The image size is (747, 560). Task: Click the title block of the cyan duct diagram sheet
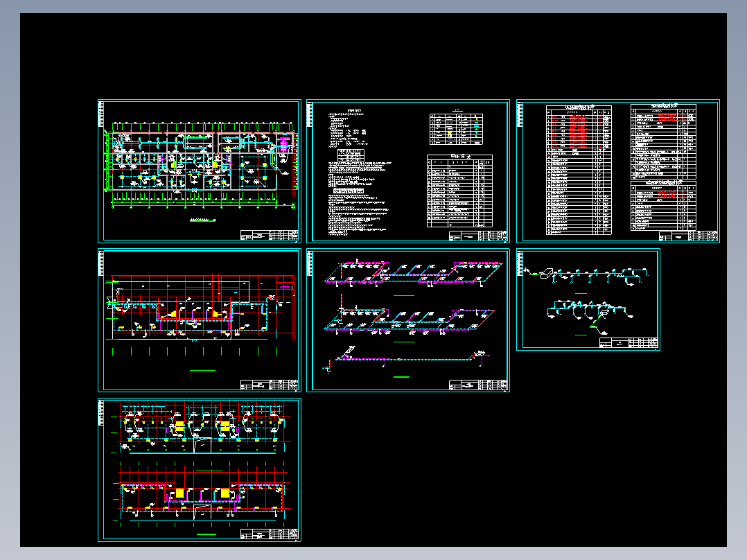point(629,342)
